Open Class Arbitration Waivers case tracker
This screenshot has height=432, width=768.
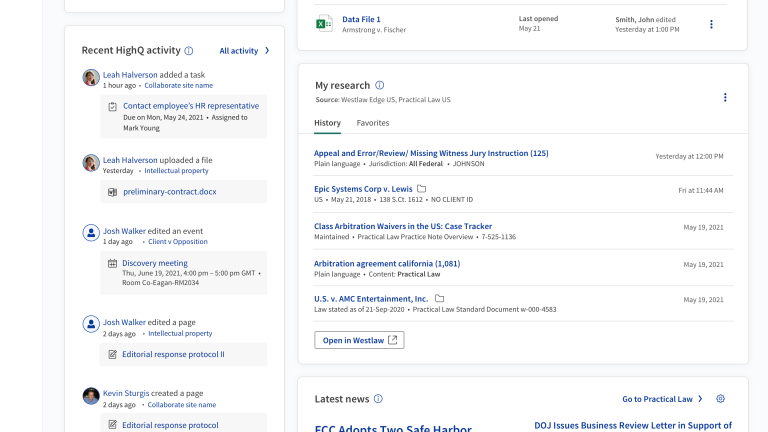point(403,226)
